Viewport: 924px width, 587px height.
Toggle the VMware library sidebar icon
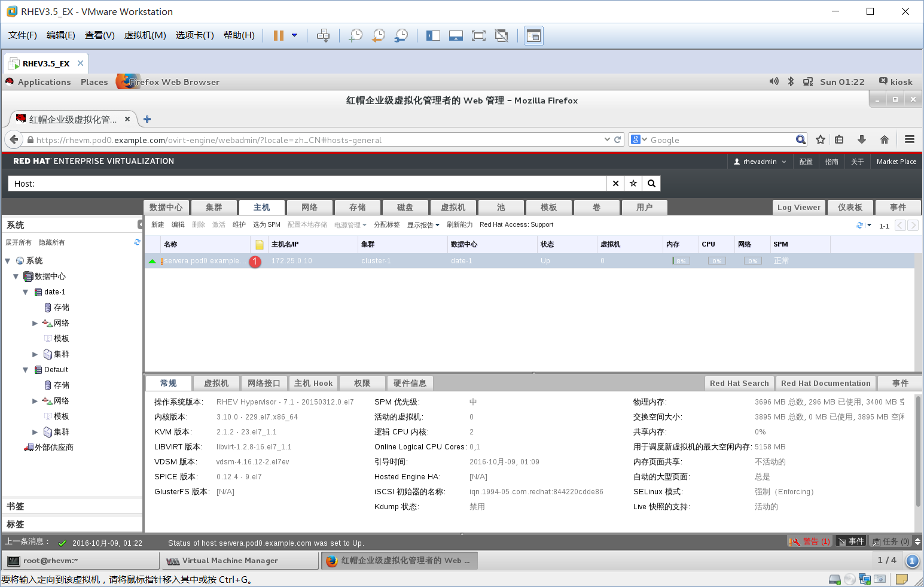(433, 35)
